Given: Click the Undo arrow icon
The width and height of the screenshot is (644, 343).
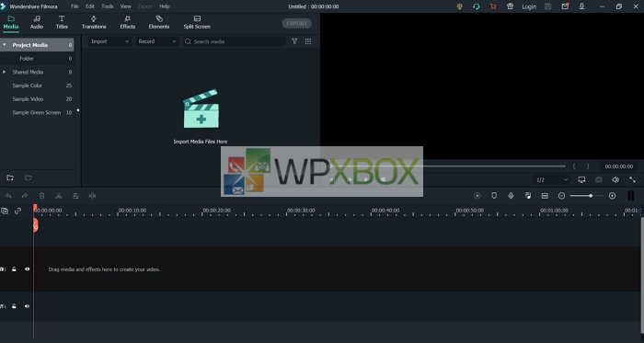Looking at the screenshot, I should pyautogui.click(x=8, y=196).
